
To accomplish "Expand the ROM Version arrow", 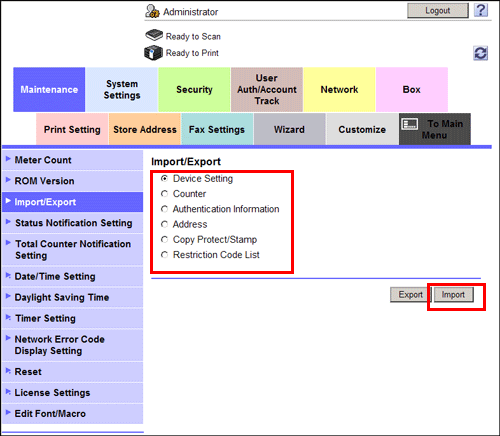I will point(8,180).
